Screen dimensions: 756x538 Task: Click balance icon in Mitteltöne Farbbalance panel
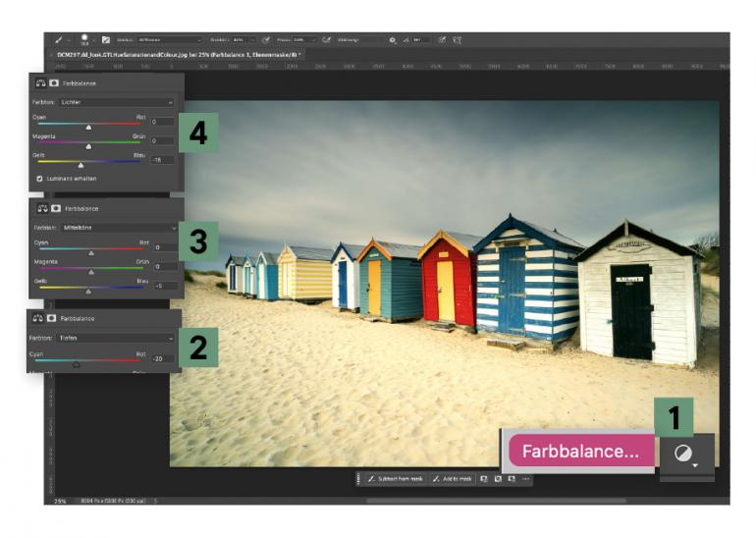[43, 209]
